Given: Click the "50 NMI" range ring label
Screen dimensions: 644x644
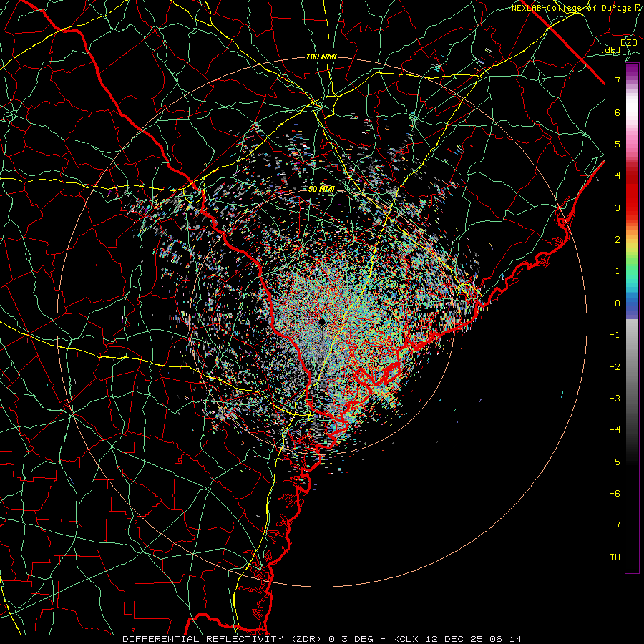Looking at the screenshot, I should click(x=321, y=189).
